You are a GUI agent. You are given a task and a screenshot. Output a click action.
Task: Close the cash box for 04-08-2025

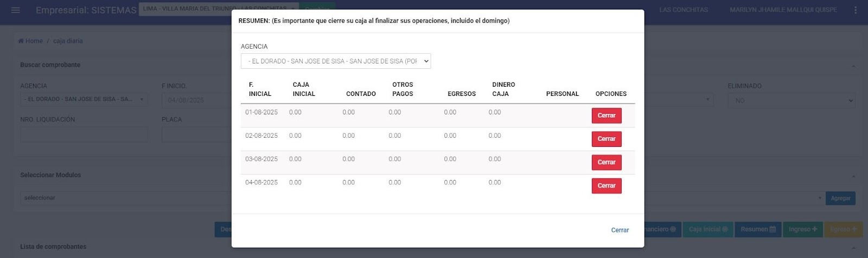pos(606,185)
